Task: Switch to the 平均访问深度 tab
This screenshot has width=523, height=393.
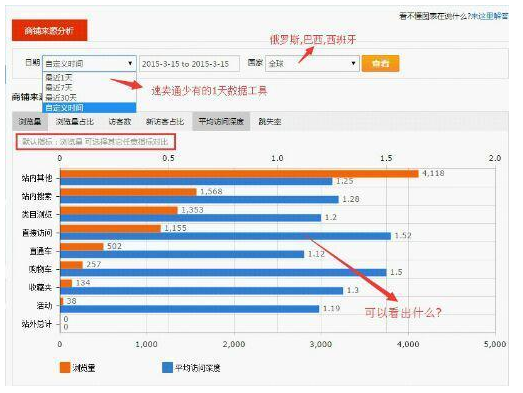Action: pyautogui.click(x=221, y=121)
